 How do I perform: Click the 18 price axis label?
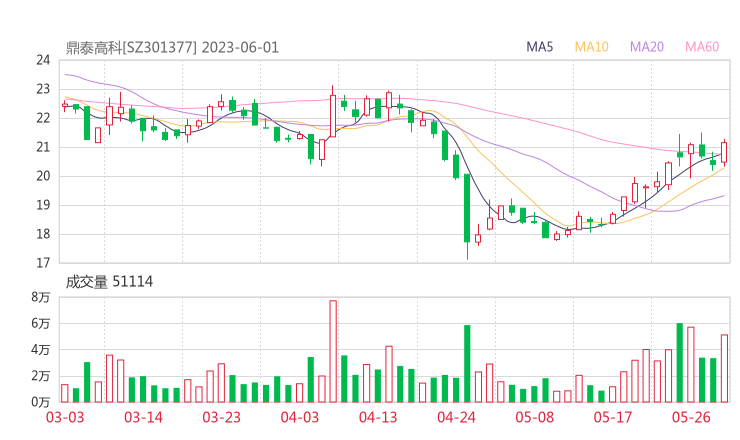click(43, 234)
